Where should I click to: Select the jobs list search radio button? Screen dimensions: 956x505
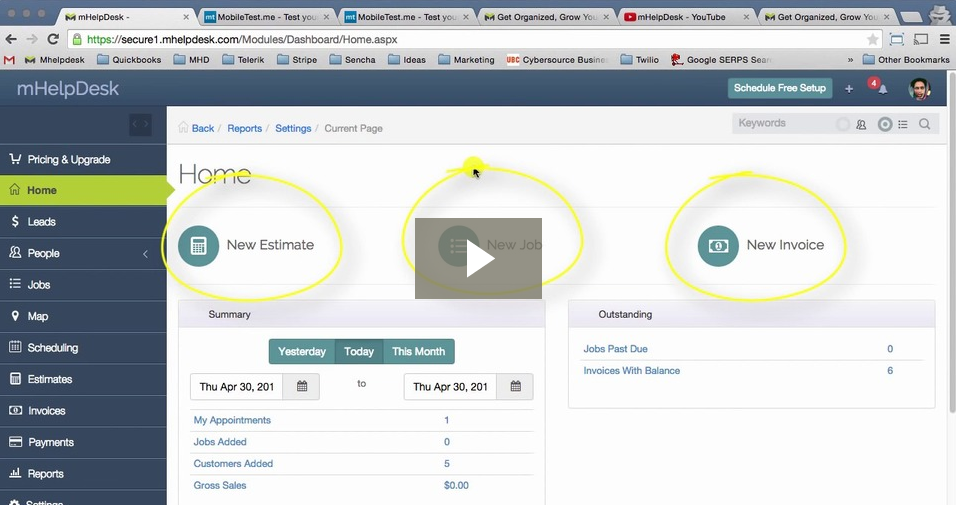885,124
